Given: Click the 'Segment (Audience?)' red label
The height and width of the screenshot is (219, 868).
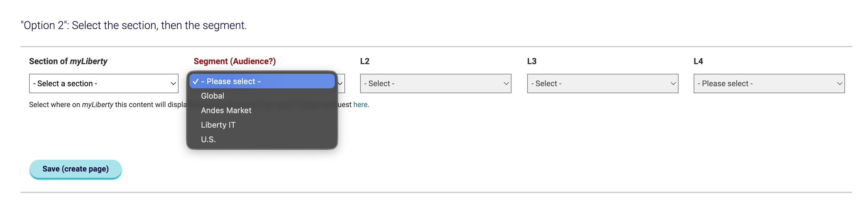Looking at the screenshot, I should point(235,61).
